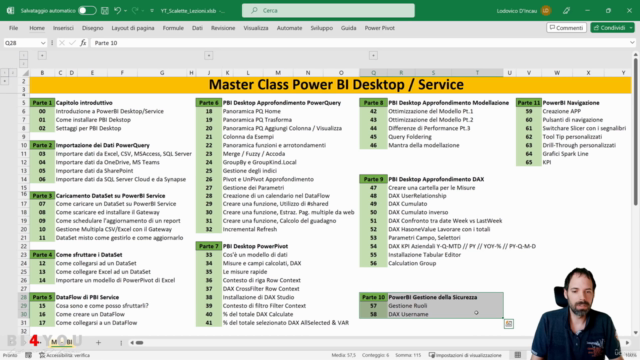This screenshot has width=640, height=360.
Task: Open the Quick Analysis icon below the selection
Action: tap(509, 324)
